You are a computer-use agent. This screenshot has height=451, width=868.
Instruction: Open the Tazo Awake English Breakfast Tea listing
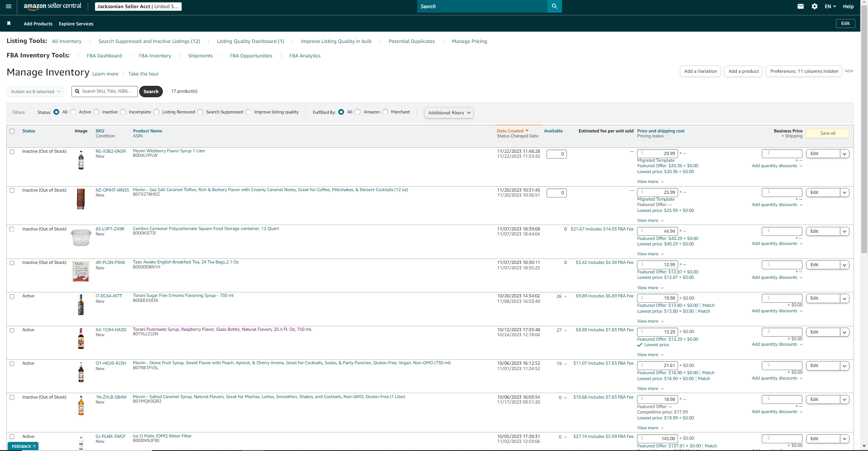186,262
